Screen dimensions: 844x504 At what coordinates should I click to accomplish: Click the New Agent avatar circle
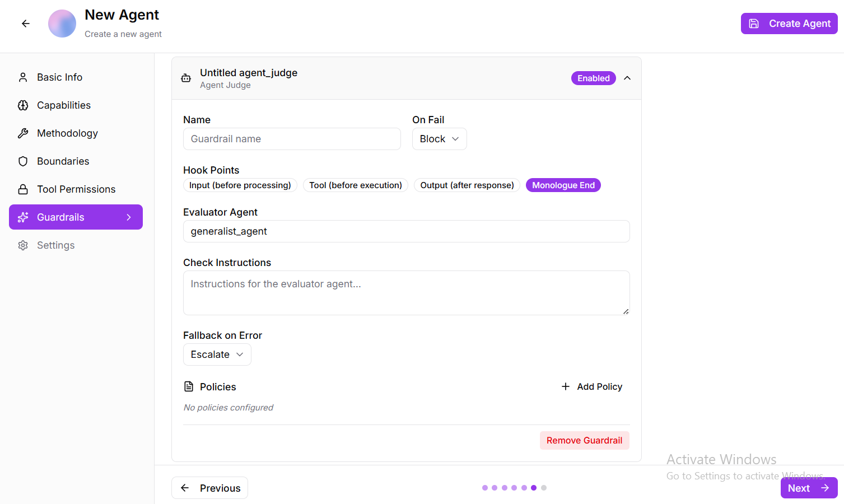62,24
